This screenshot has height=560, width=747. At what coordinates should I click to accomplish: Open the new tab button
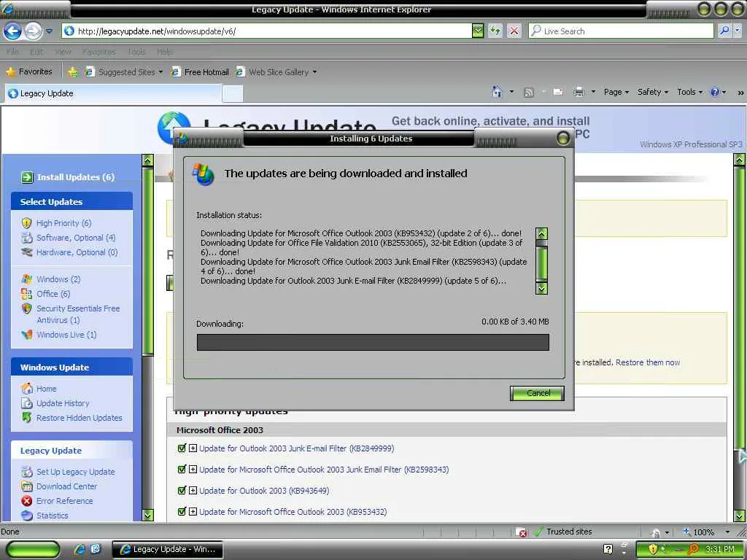click(233, 93)
